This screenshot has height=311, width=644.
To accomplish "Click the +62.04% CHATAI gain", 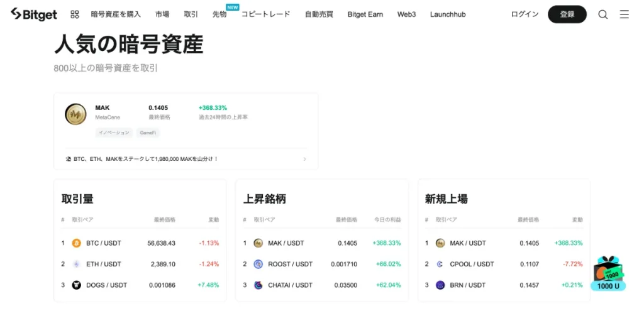I will coord(389,285).
